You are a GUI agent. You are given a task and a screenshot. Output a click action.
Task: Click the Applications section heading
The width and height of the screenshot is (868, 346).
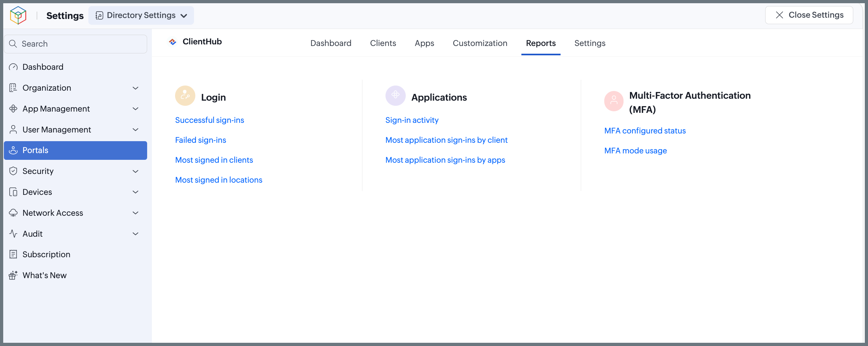439,97
